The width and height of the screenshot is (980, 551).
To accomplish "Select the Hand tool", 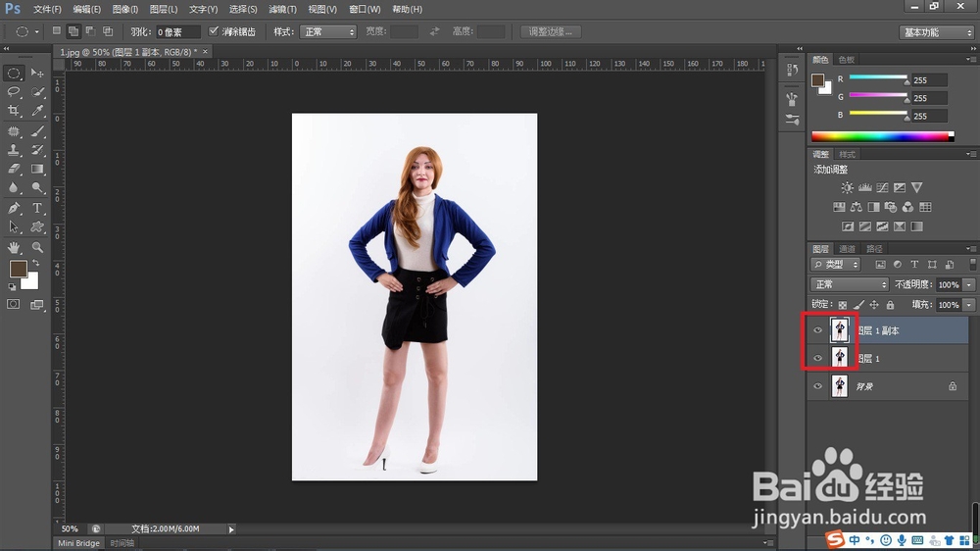I will (x=13, y=248).
